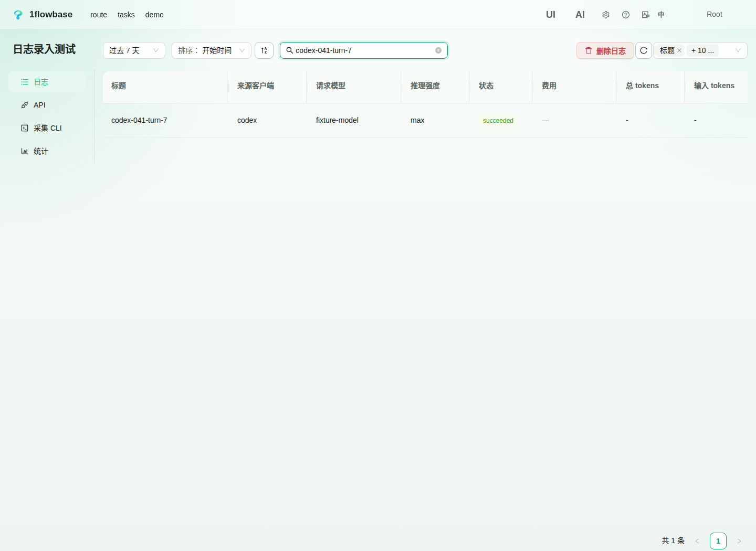Open the settings gear icon

coord(606,15)
